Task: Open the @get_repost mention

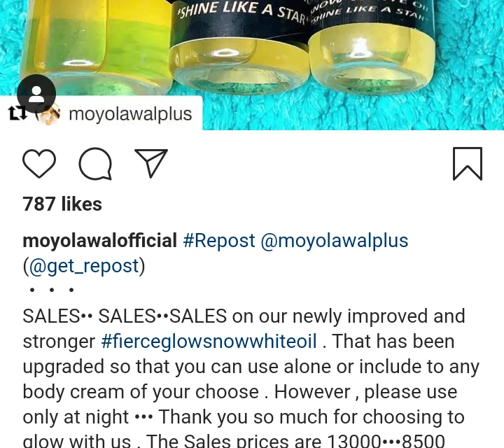Action: (x=84, y=266)
